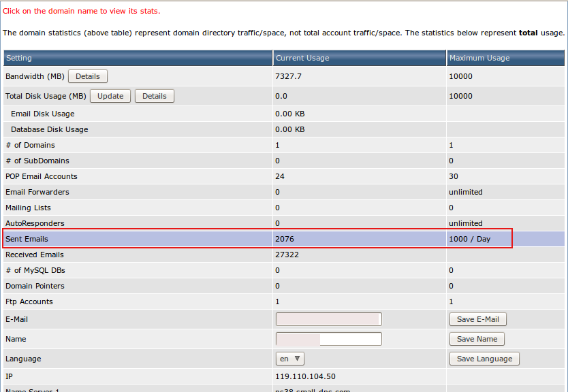This screenshot has height=392, width=568.
Task: Click the Maximum Usage column header
Action: pyautogui.click(x=479, y=58)
